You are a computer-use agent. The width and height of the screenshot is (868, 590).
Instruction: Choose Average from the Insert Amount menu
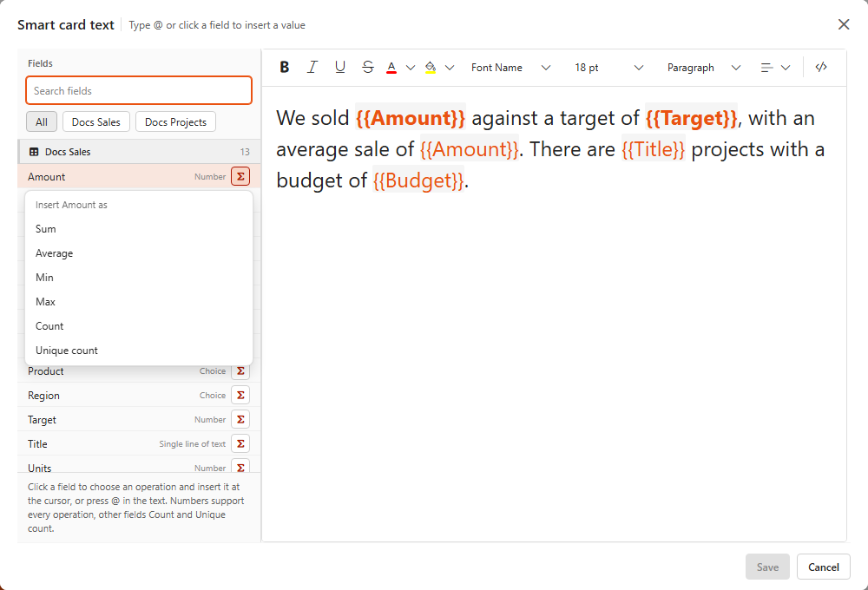pyautogui.click(x=139, y=253)
